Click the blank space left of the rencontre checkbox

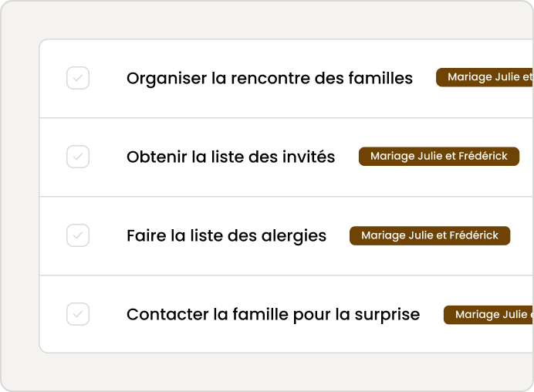tap(52, 78)
